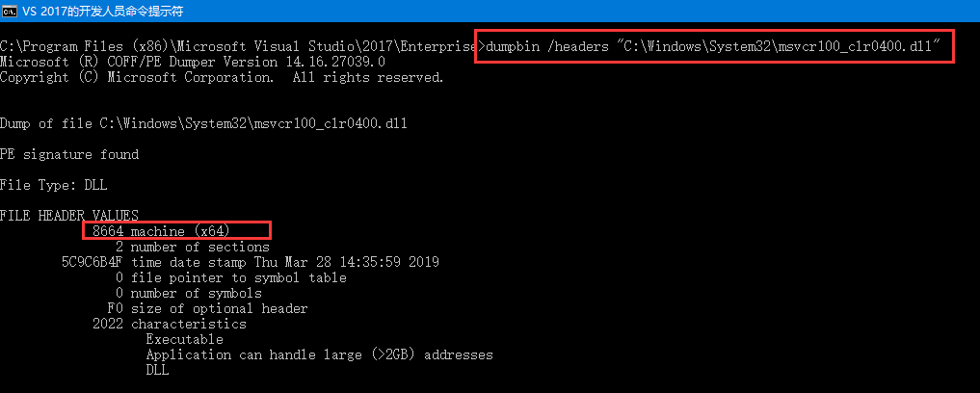Click the 'File Type: DLL' line
The height and width of the screenshot is (393, 980).
(x=54, y=185)
